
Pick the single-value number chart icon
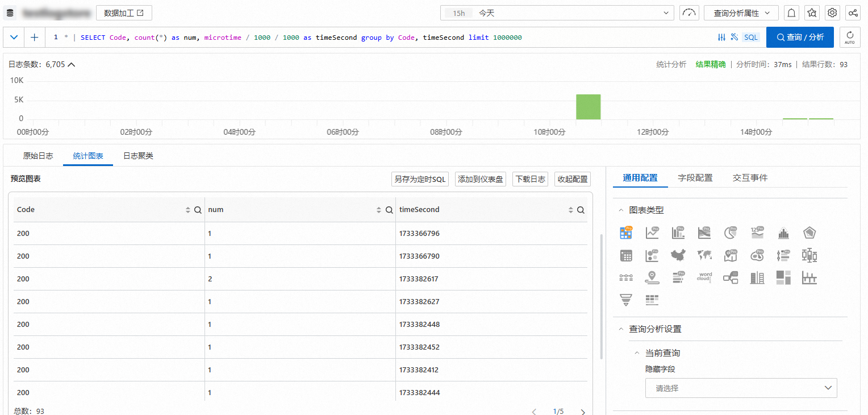[x=757, y=233]
